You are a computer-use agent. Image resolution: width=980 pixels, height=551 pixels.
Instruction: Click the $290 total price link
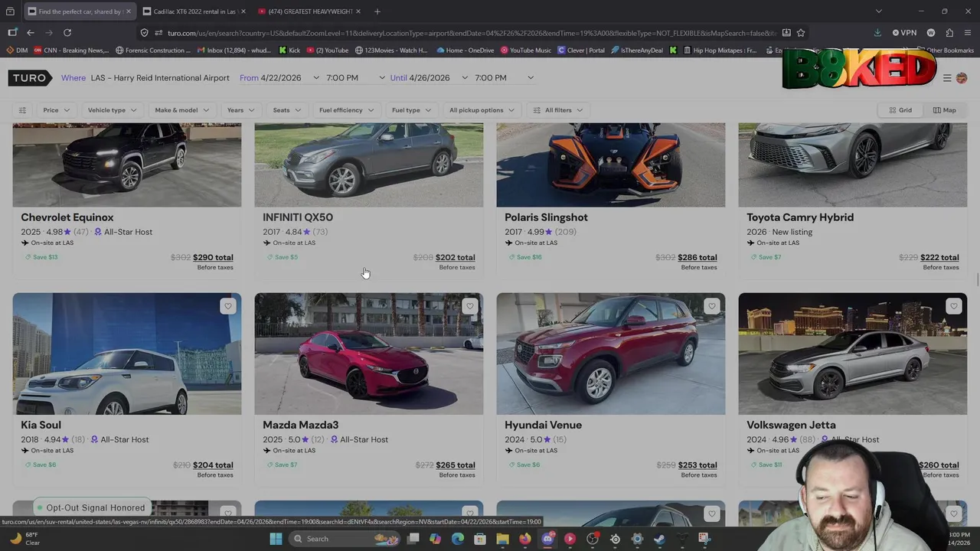point(213,257)
